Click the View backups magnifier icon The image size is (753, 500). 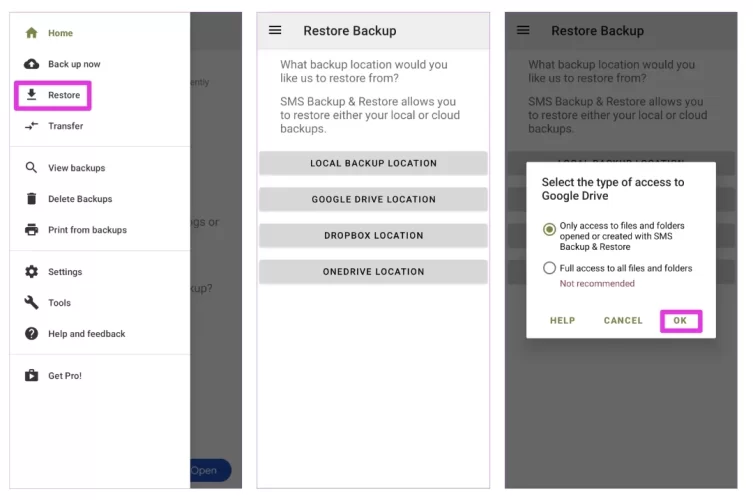click(31, 168)
